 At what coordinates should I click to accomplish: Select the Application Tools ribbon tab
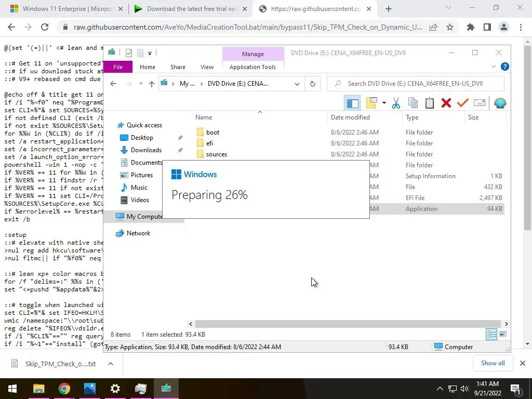[253, 67]
